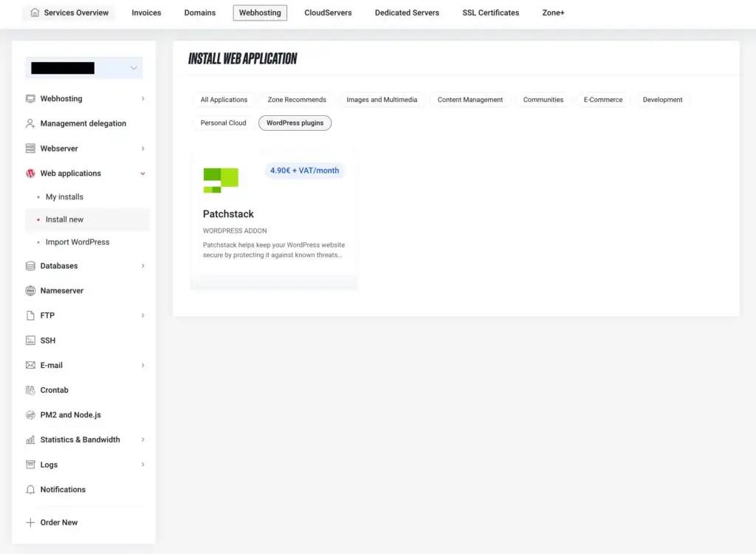Open the account selector dropdown

(133, 68)
